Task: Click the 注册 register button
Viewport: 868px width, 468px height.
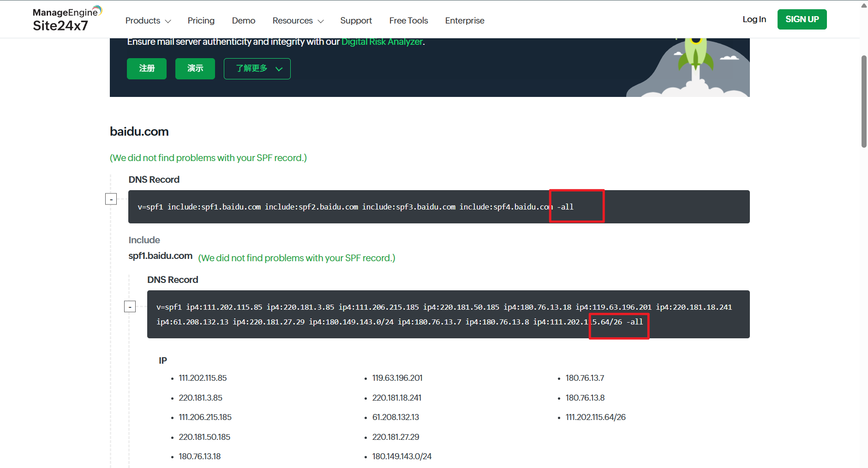Action: (x=147, y=69)
